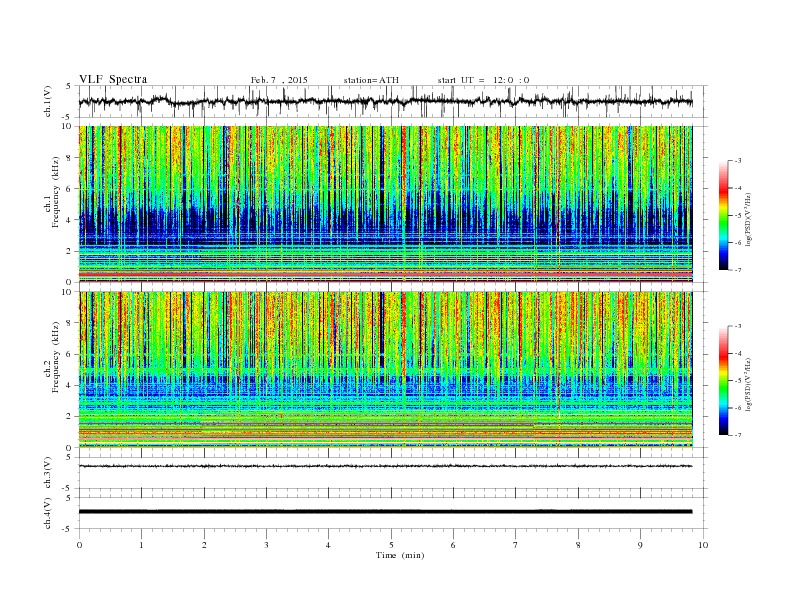The width and height of the screenshot is (792, 612).
Task: Click the ch.1 waveform trace at the top
Action: 385,101
